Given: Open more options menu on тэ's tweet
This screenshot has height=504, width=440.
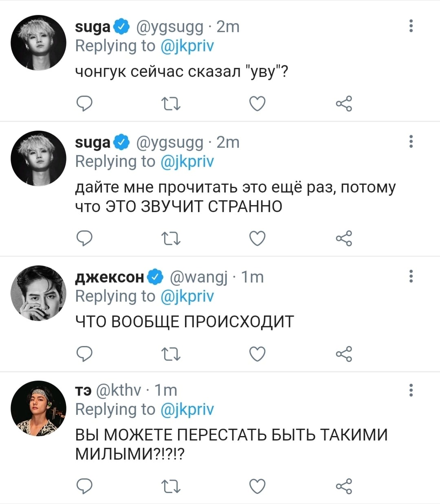Looking at the screenshot, I should (411, 390).
